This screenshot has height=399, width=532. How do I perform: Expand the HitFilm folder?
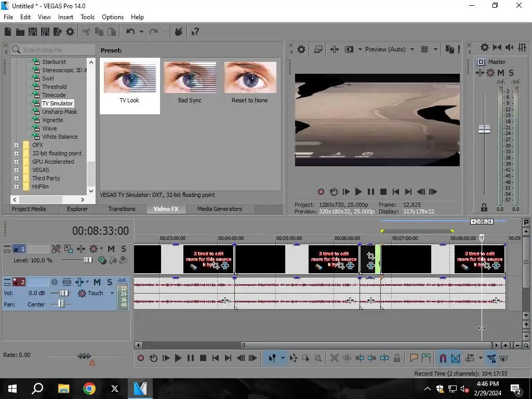pos(16,187)
